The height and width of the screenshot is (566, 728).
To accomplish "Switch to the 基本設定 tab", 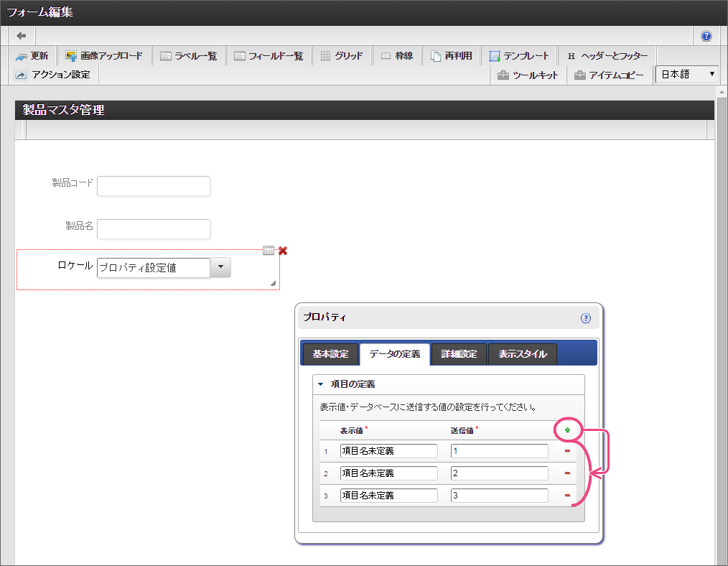I will click(x=330, y=354).
